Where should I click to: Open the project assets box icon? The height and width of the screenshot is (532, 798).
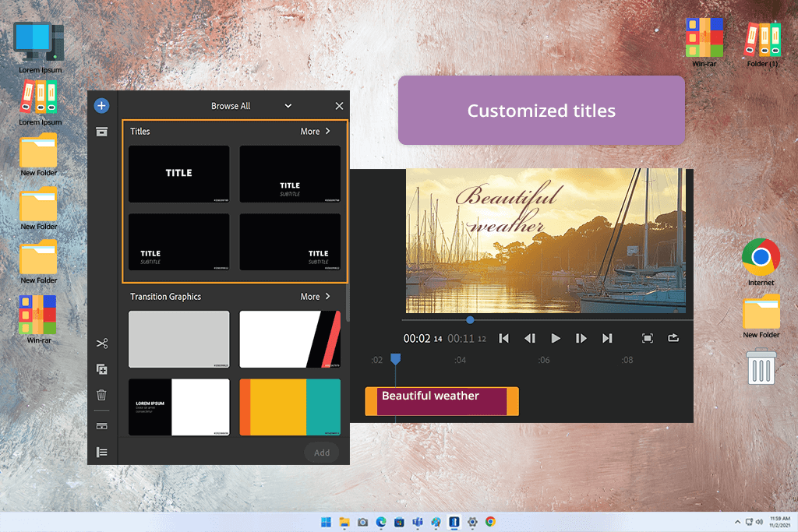[102, 132]
